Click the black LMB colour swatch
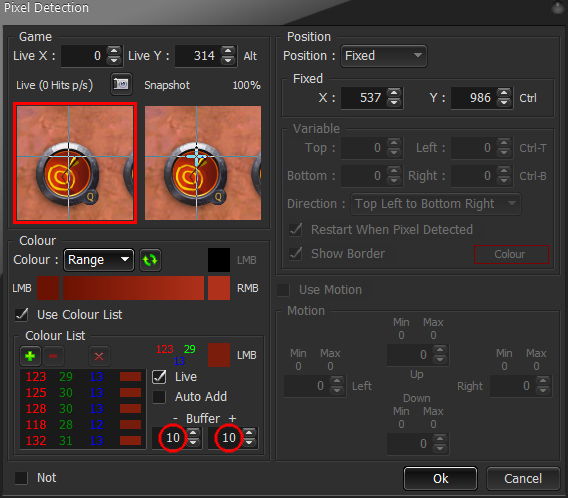 click(x=219, y=260)
